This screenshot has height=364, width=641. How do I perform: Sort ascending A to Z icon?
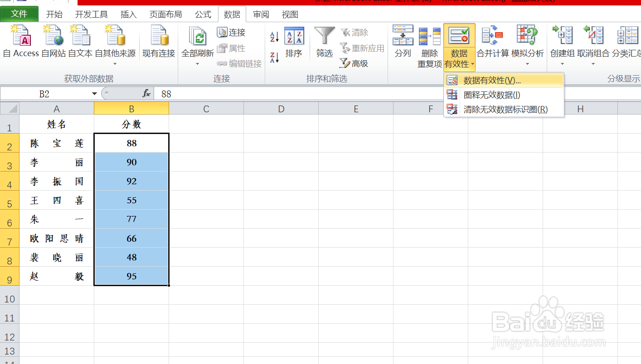point(275,37)
